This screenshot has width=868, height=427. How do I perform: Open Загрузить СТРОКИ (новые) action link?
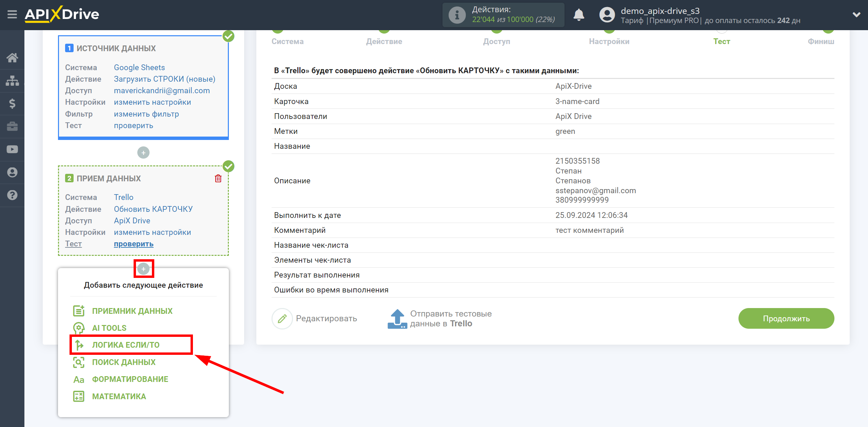(x=164, y=79)
